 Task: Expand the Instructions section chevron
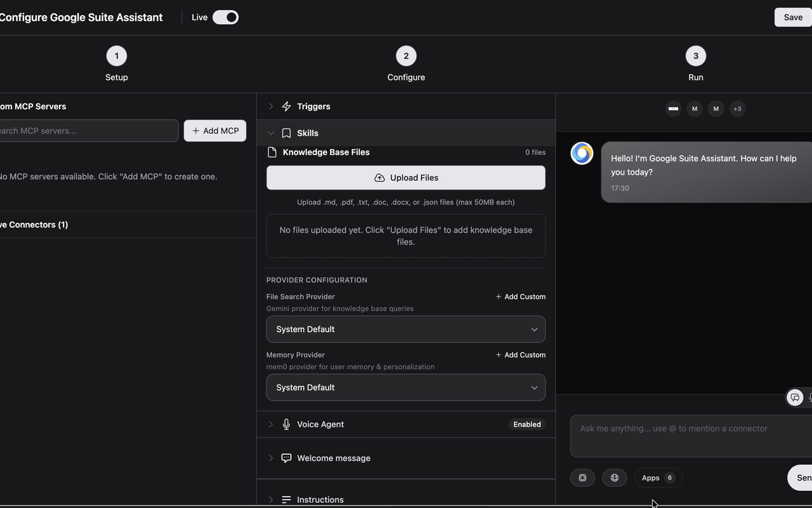click(271, 500)
